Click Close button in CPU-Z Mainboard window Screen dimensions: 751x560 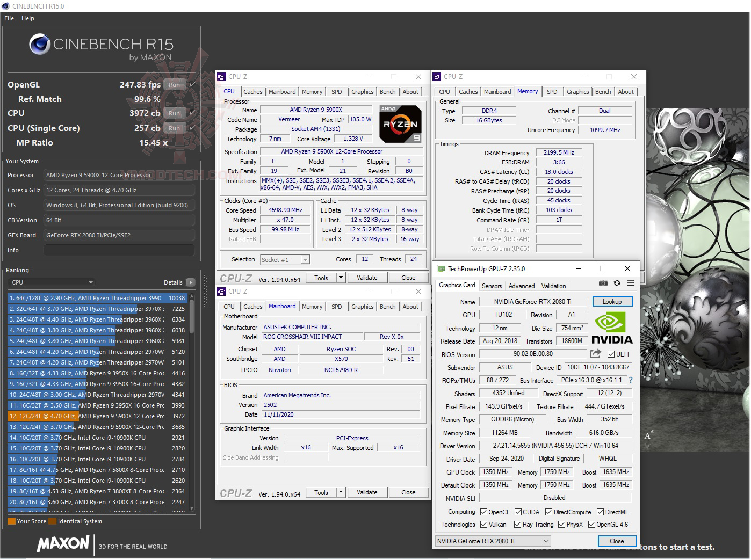tap(408, 492)
